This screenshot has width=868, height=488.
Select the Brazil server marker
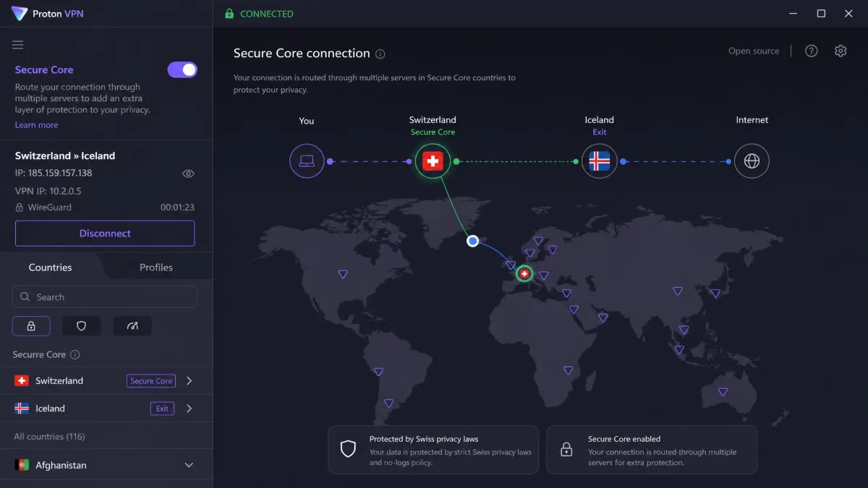pos(378,372)
